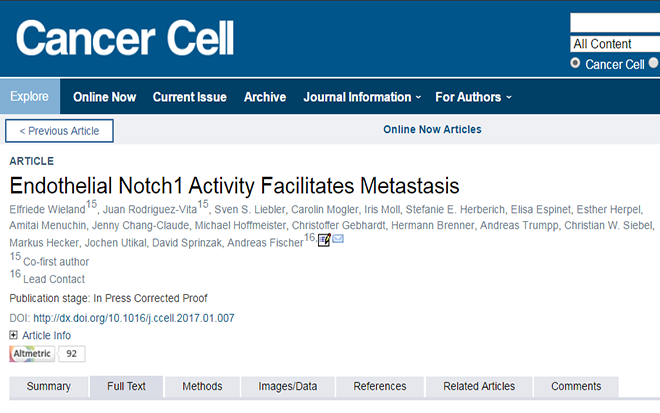Open the Images/Data tab

pyautogui.click(x=287, y=386)
